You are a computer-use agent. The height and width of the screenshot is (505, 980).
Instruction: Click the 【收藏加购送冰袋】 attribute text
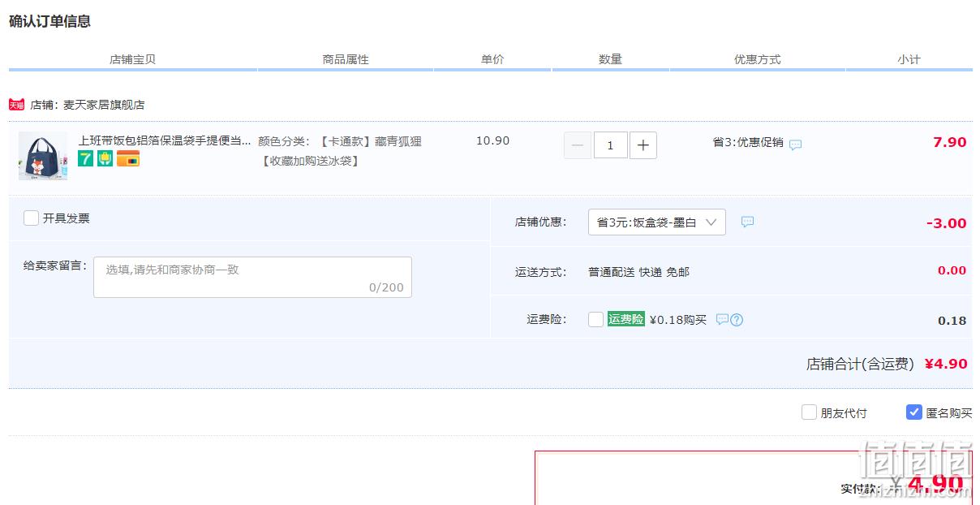[x=310, y=161]
